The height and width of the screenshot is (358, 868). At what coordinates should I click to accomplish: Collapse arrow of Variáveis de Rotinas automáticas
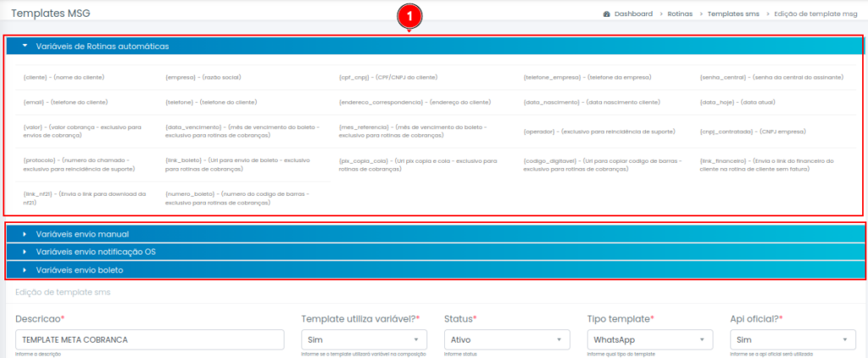tap(25, 46)
